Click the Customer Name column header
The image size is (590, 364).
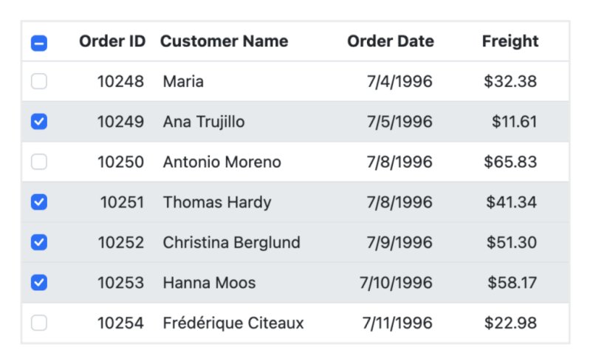coord(224,41)
